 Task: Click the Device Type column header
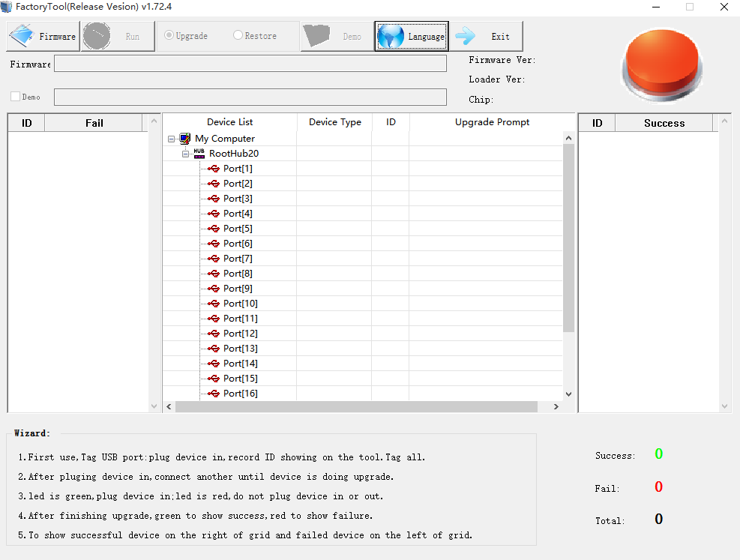point(335,122)
